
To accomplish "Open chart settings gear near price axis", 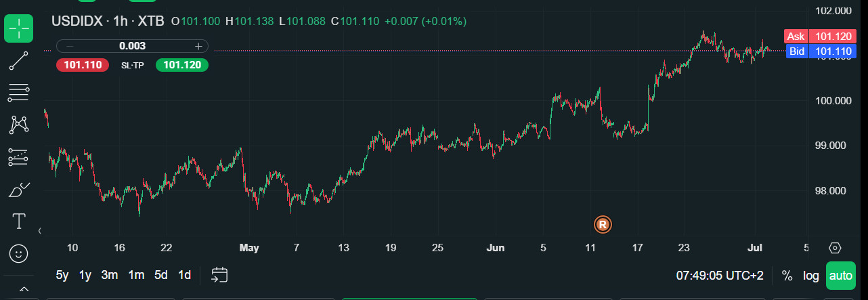I will click(x=835, y=248).
